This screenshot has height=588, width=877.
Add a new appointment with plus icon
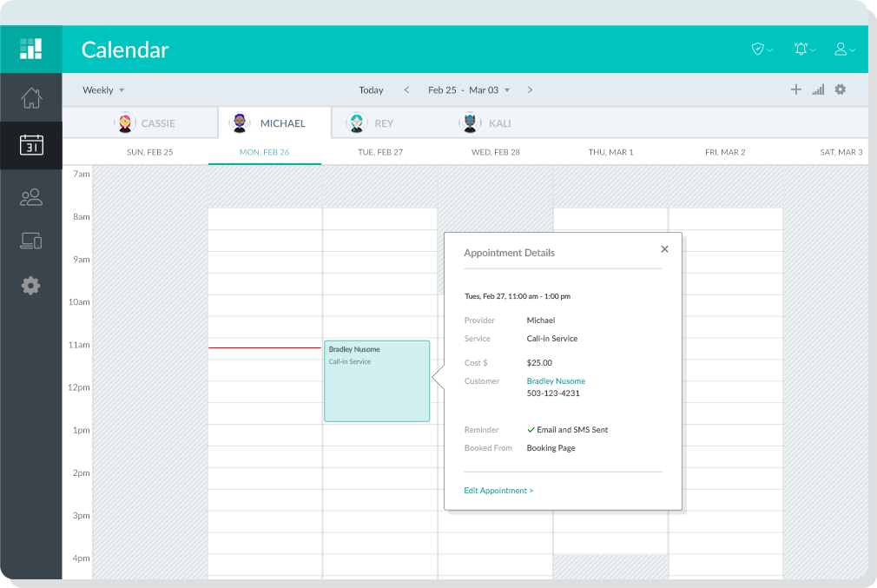coord(796,89)
